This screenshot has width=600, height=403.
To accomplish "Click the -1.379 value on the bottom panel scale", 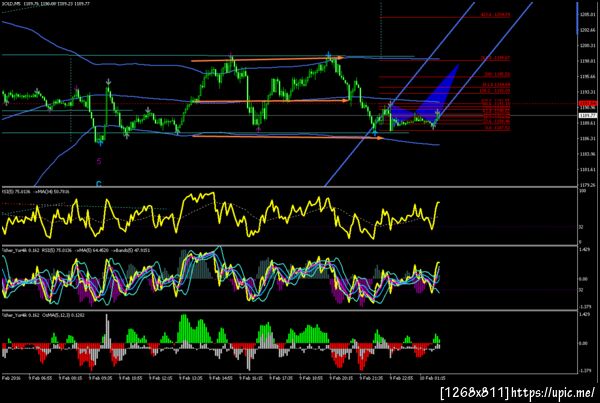I will point(584,370).
